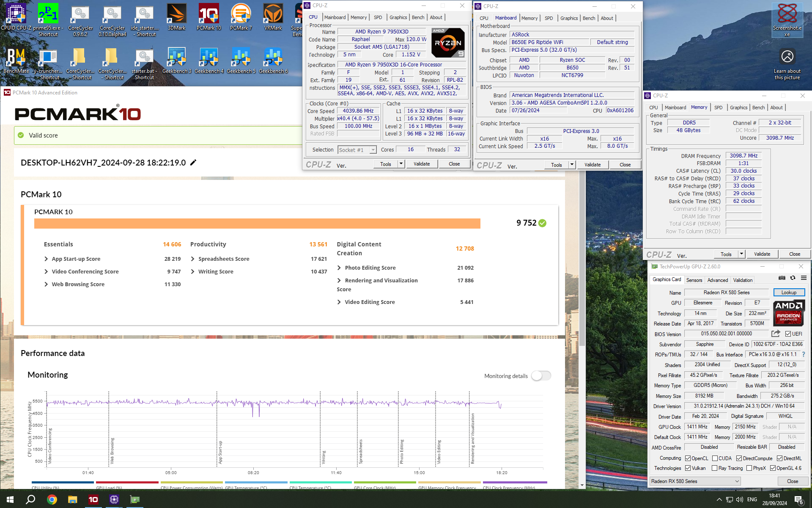Take GPU-Z screenshot with camera icon
This screenshot has width=812, height=508.
pos(782,278)
